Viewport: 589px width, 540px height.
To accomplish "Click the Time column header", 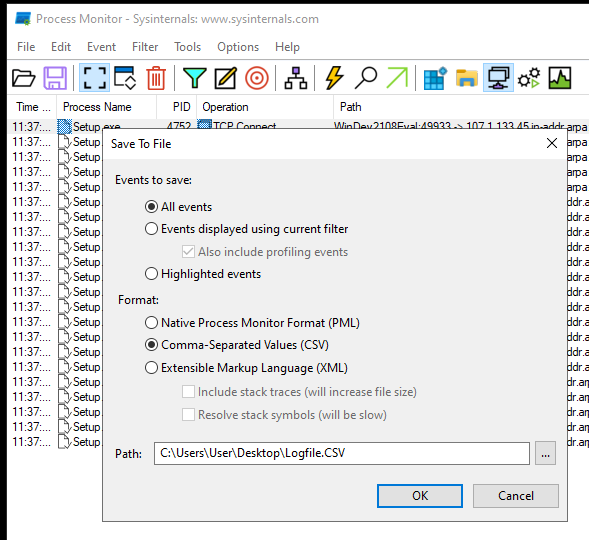I will (32, 107).
